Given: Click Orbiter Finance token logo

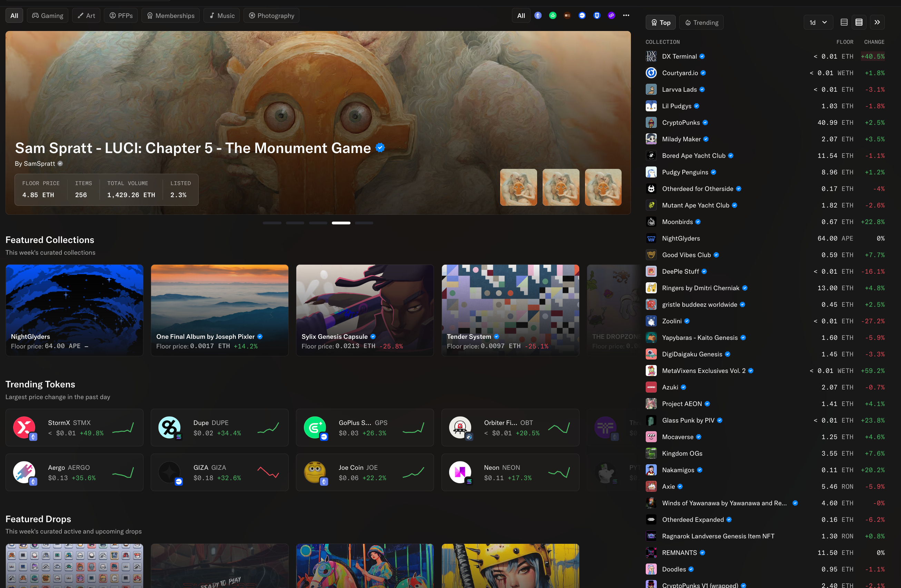Looking at the screenshot, I should 460,428.
